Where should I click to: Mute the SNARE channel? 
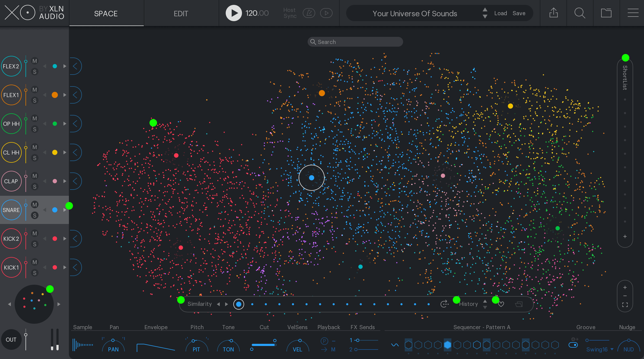(34, 205)
